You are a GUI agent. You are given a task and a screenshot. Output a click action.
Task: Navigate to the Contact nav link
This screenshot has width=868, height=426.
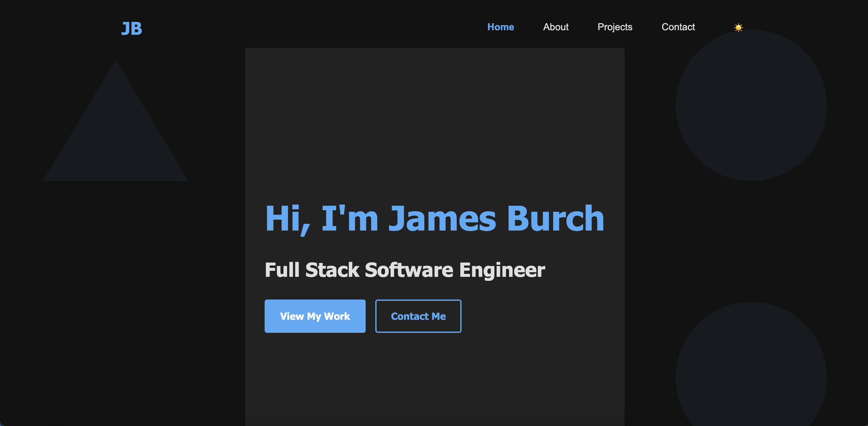tap(678, 27)
